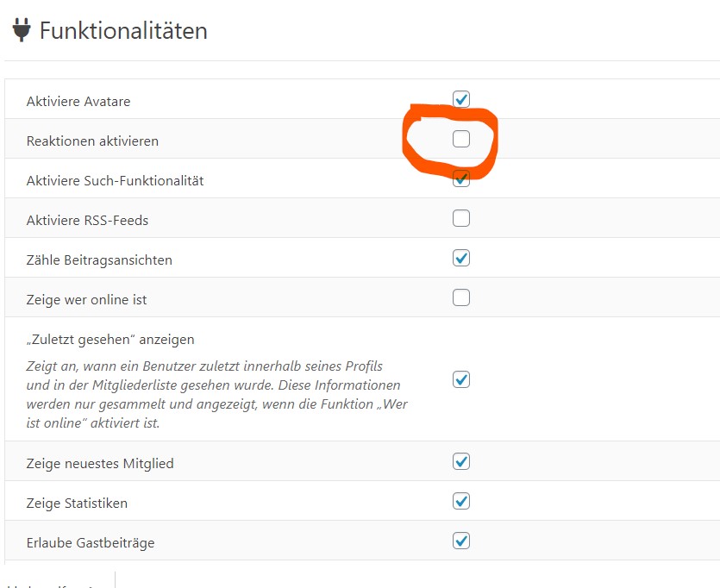Image resolution: width=720 pixels, height=588 pixels.
Task: Click the Zeige Statistiken label text
Action: click(x=77, y=503)
